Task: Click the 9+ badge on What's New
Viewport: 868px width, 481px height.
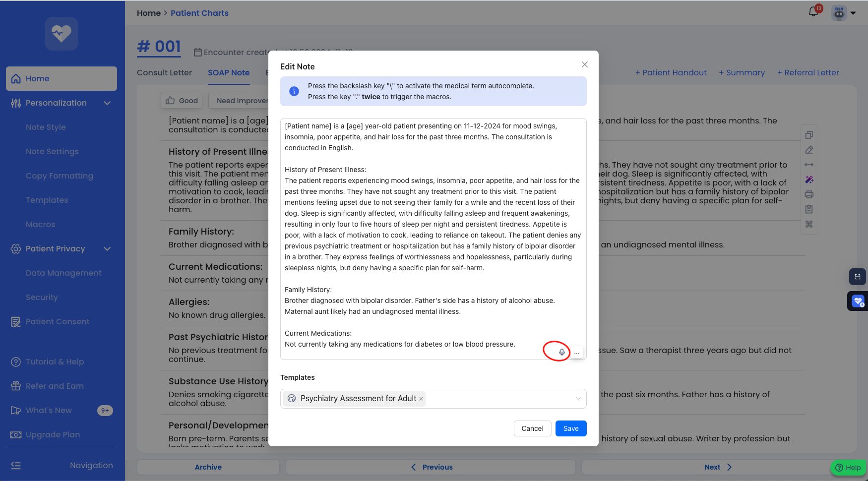Action: [105, 411]
